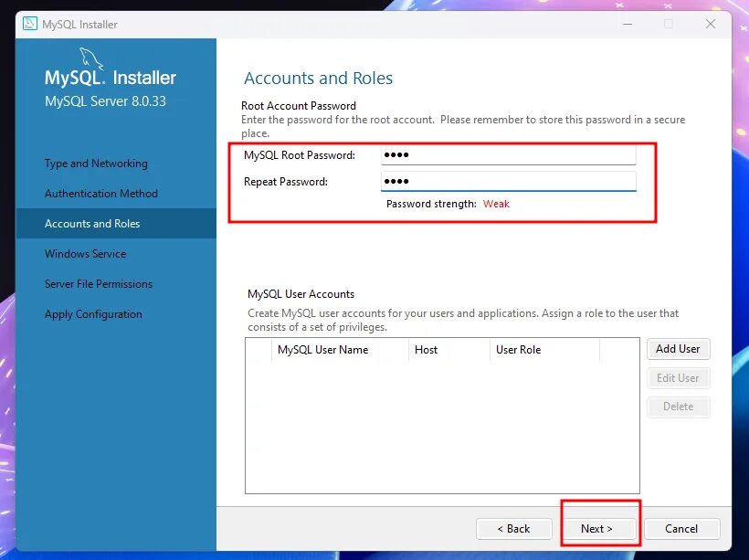Select the Authentication Method step
This screenshot has height=560, width=749.
(x=100, y=193)
